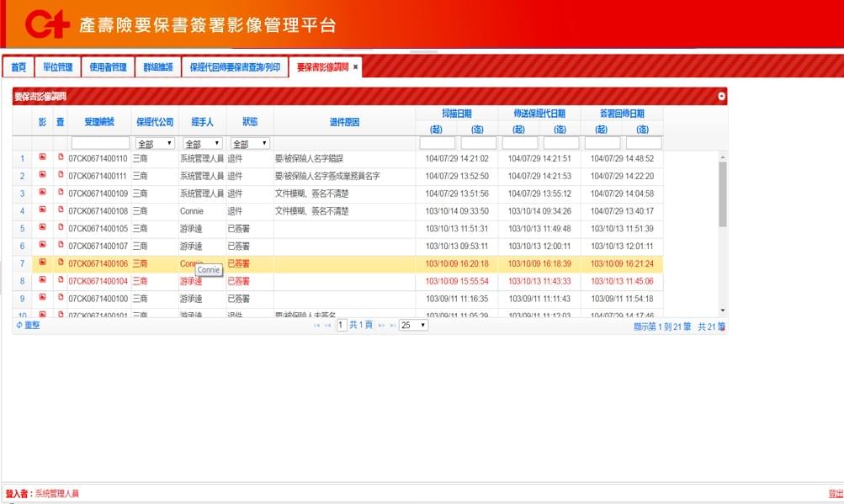View document icon for row 07CK0671400110
This screenshot has width=844, height=504.
pyautogui.click(x=61, y=157)
